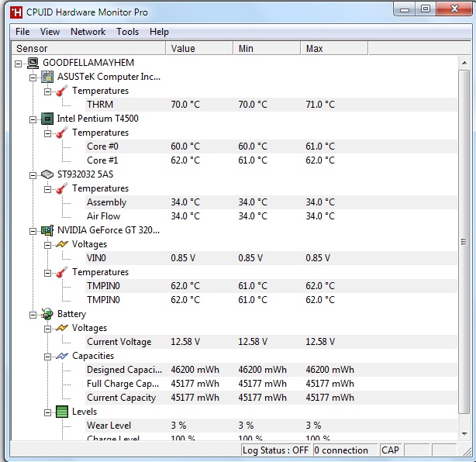The image size is (476, 462).
Task: Collapse the Intel Pentium T4500 node
Action: tap(33, 120)
